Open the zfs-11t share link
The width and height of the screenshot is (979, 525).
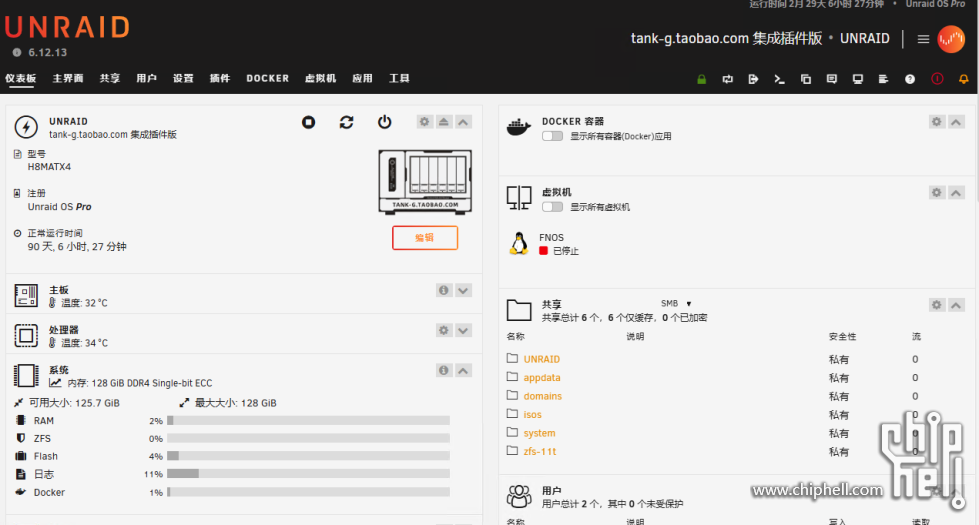(540, 451)
